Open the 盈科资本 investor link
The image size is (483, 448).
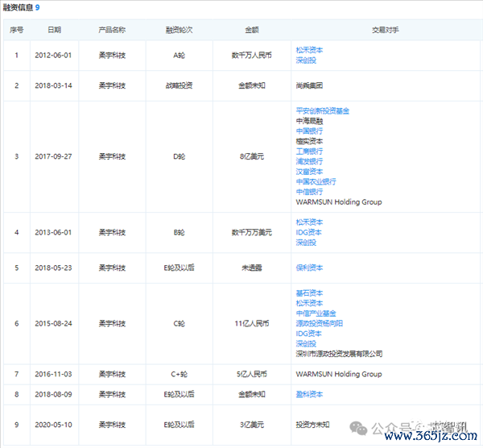pos(309,394)
